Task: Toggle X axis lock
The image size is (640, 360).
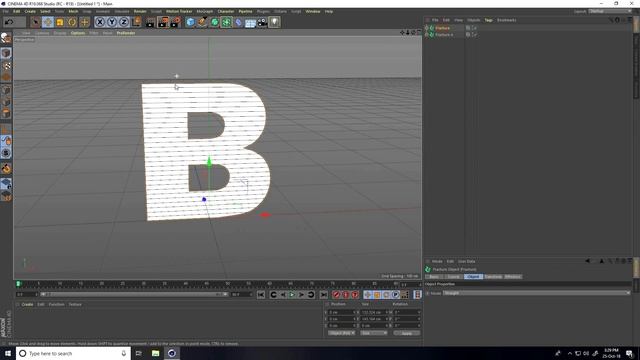Action: pyautogui.click(x=100, y=22)
